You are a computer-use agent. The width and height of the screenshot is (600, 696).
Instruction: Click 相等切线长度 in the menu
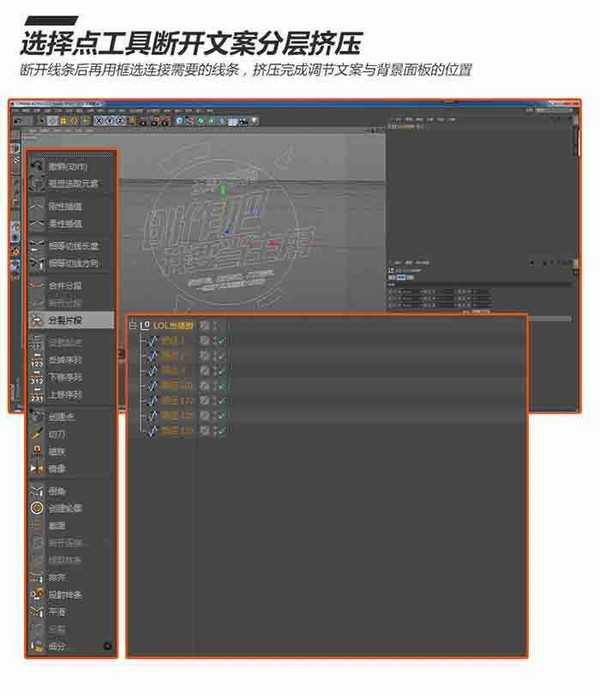[x=73, y=246]
